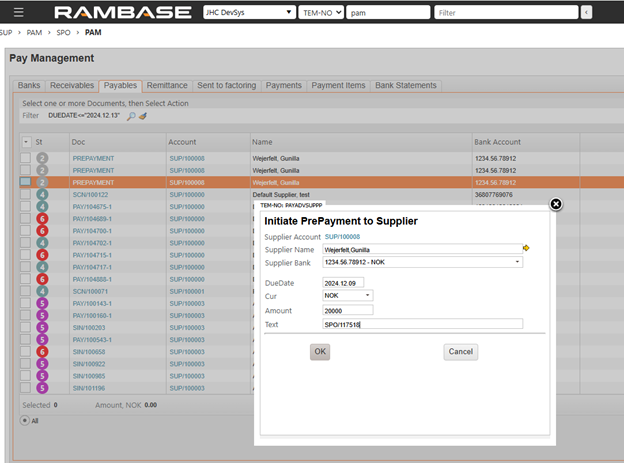Open the Bank Statements tab
This screenshot has width=624, height=463.
coord(404,86)
